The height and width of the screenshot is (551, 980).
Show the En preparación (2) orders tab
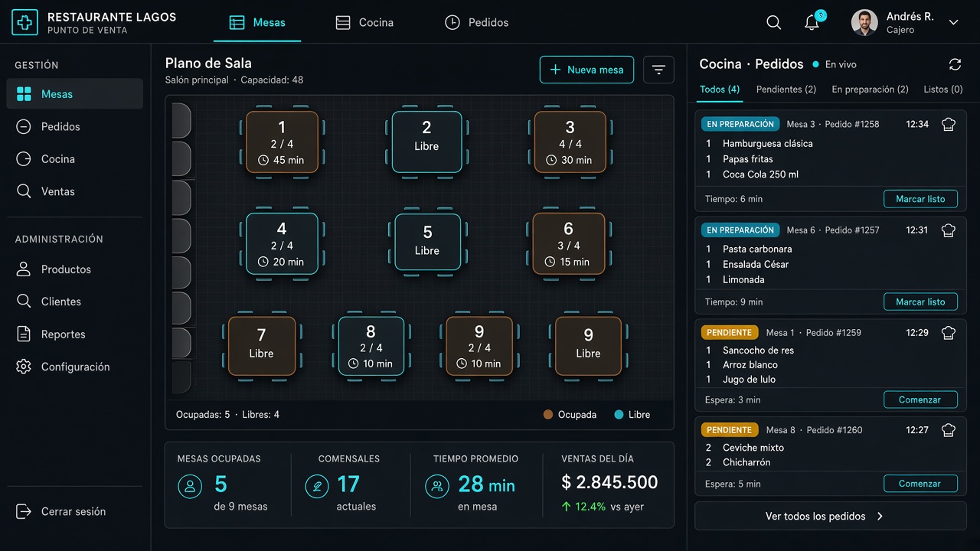(x=871, y=90)
